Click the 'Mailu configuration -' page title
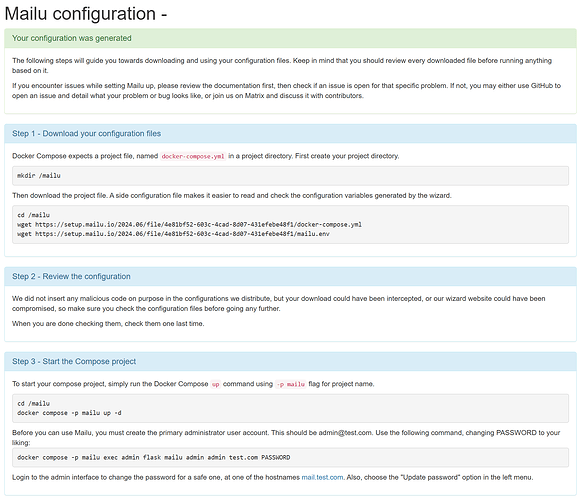This screenshot has height=500, width=580. click(86, 14)
